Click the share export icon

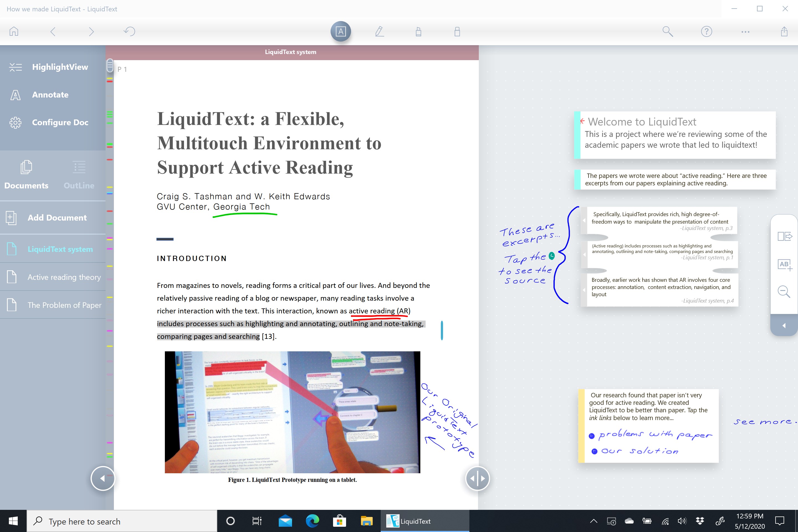pos(784,32)
